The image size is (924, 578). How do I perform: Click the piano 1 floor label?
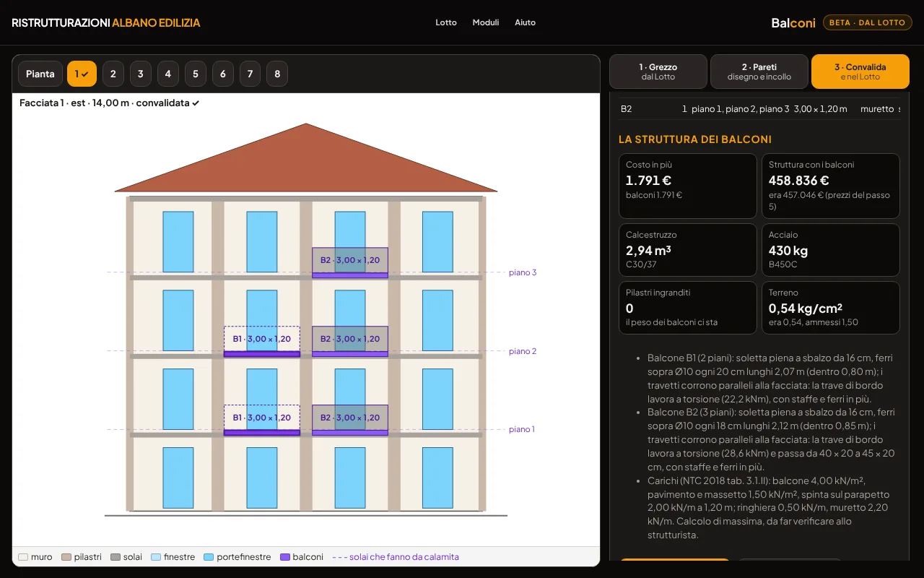522,429
